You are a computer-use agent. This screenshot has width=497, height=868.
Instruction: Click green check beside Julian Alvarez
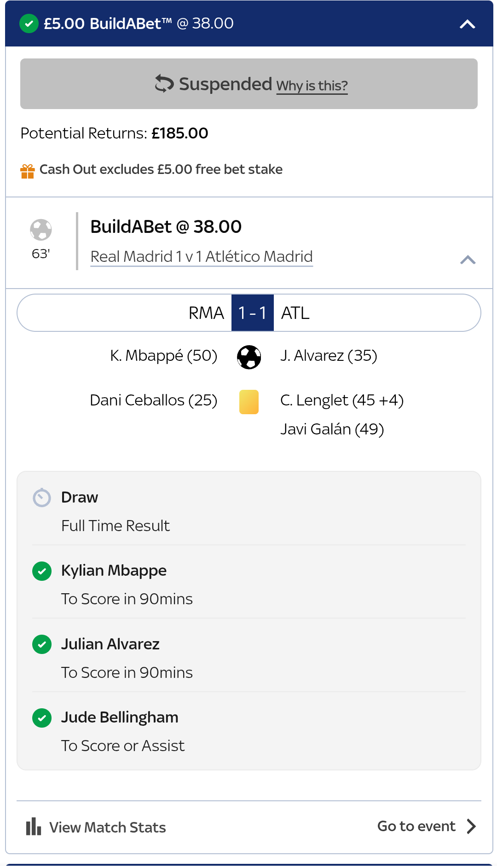pyautogui.click(x=42, y=644)
